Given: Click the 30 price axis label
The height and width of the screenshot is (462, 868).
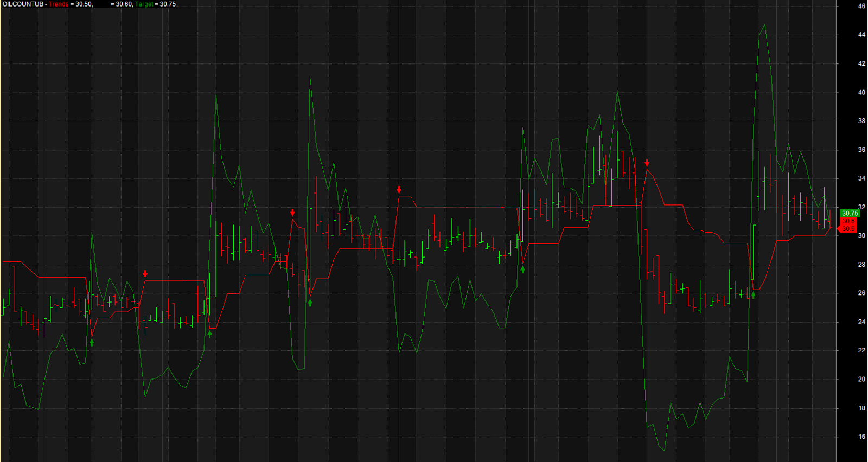Looking at the screenshot, I should 861,236.
